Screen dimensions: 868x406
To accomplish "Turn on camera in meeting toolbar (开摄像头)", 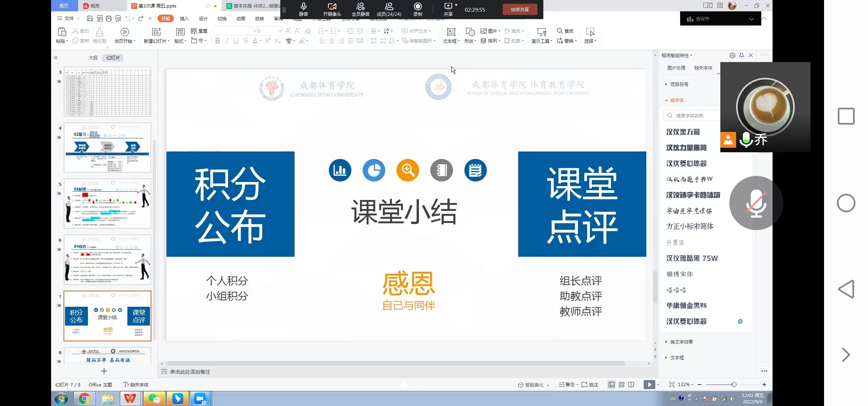I will (x=332, y=9).
